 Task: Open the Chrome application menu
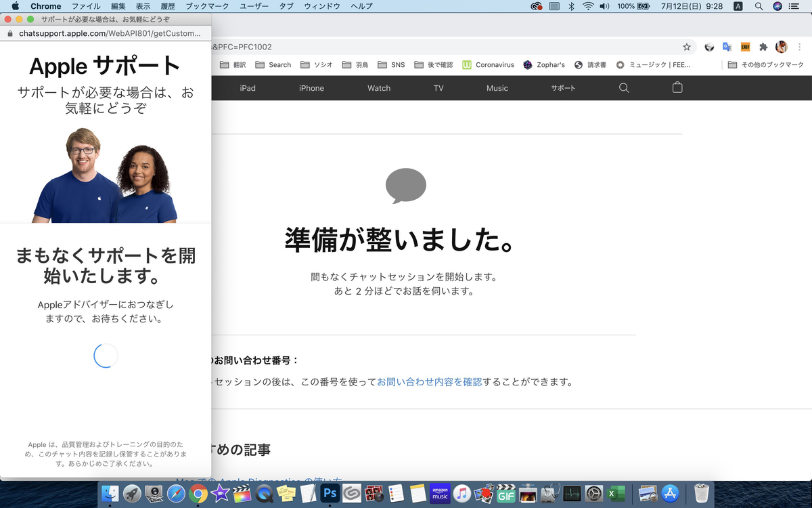(45, 6)
